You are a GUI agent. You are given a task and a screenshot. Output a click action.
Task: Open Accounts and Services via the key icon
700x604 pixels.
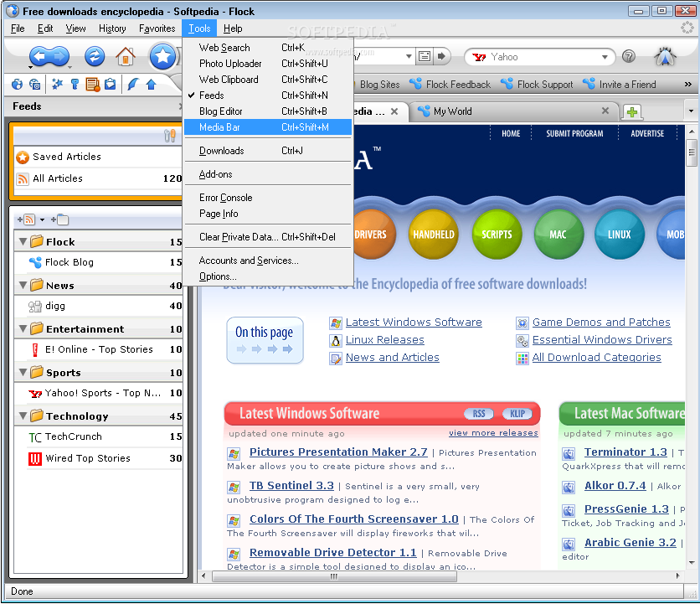click(75, 84)
